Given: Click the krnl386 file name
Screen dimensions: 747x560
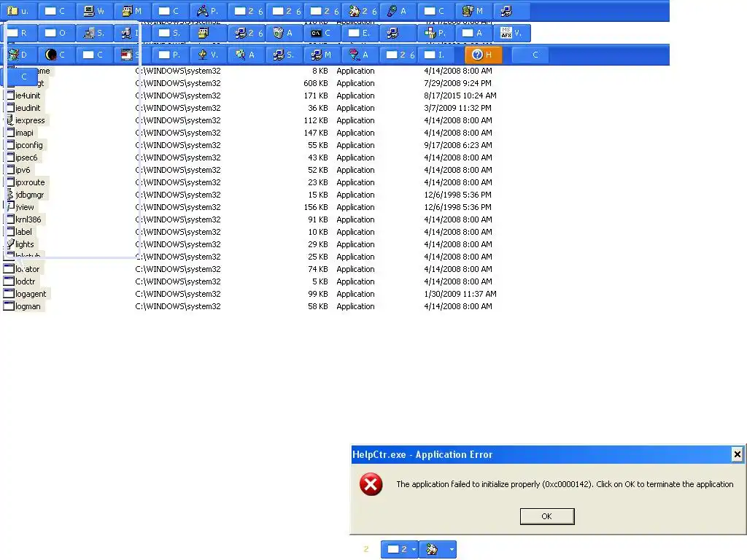Looking at the screenshot, I should pos(28,219).
